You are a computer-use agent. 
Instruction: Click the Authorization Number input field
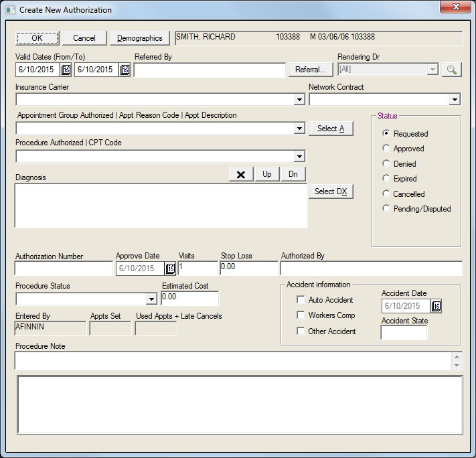pyautogui.click(x=64, y=269)
